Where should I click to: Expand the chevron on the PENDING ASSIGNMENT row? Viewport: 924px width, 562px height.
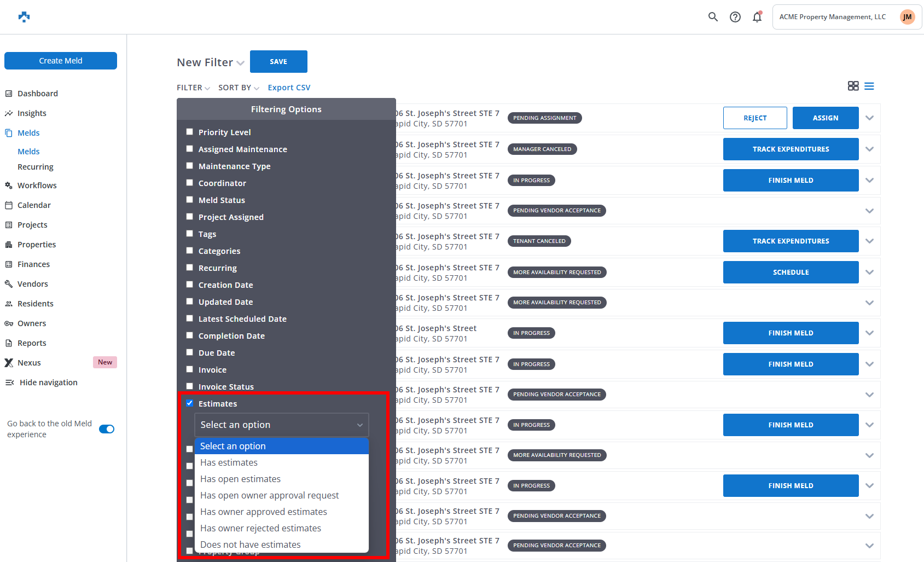pos(869,118)
